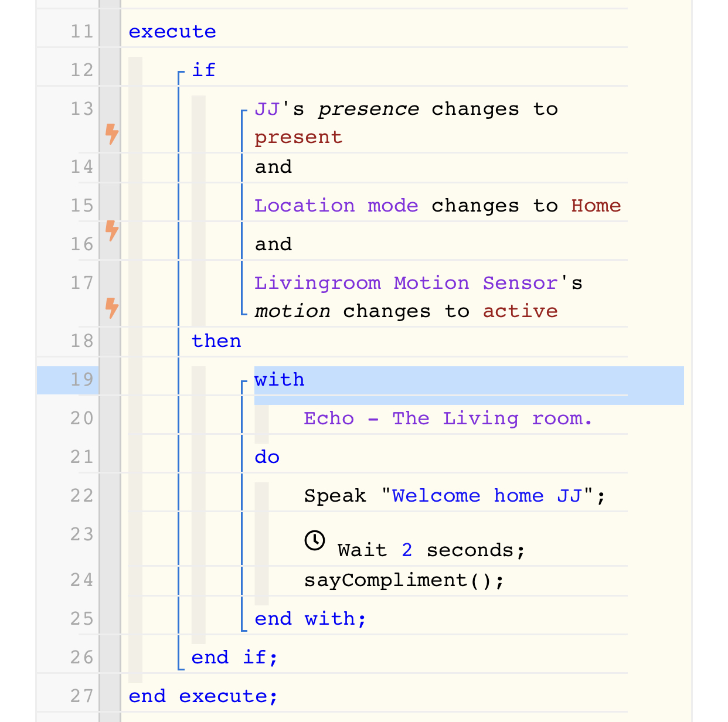Click the 'sayCompliment()' task
This screenshot has width=728, height=722.
tap(404, 580)
